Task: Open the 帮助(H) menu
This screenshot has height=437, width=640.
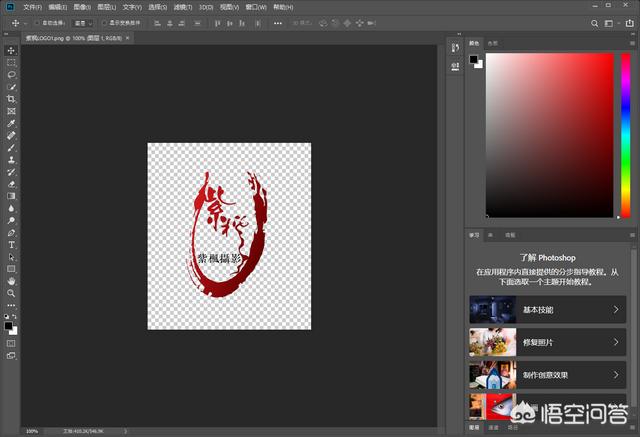Action: tap(283, 7)
